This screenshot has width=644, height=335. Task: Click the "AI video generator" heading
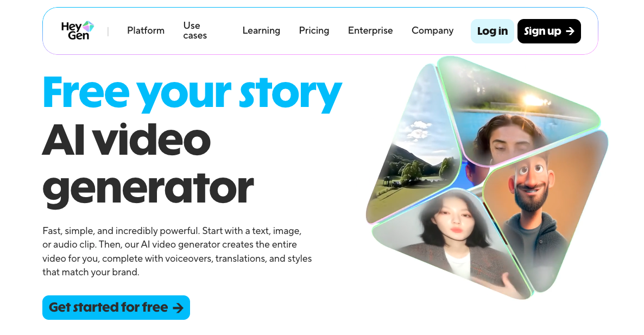pyautogui.click(x=148, y=164)
